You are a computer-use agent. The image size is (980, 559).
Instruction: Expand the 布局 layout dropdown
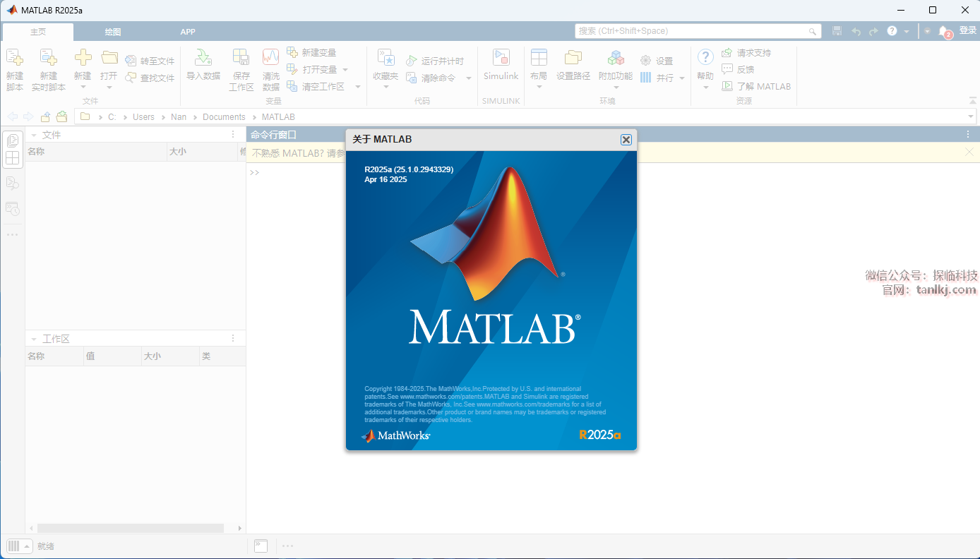[539, 87]
